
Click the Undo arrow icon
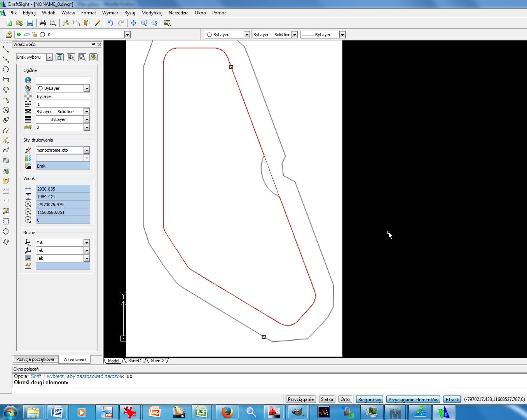click(110, 23)
